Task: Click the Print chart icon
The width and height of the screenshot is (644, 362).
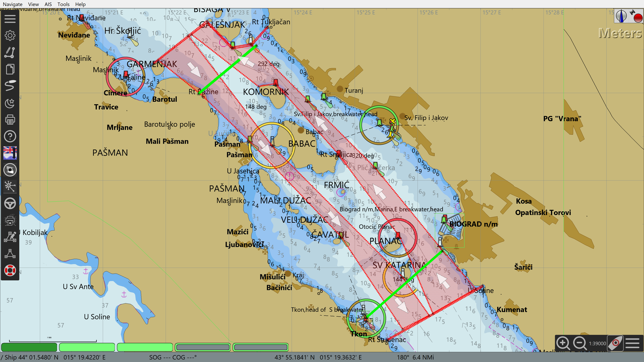Action: point(10,119)
